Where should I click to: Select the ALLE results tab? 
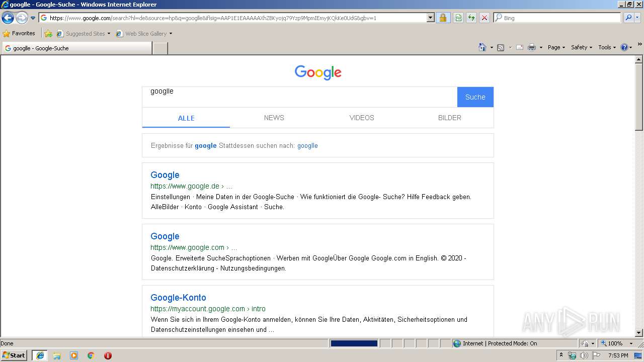[x=186, y=118]
